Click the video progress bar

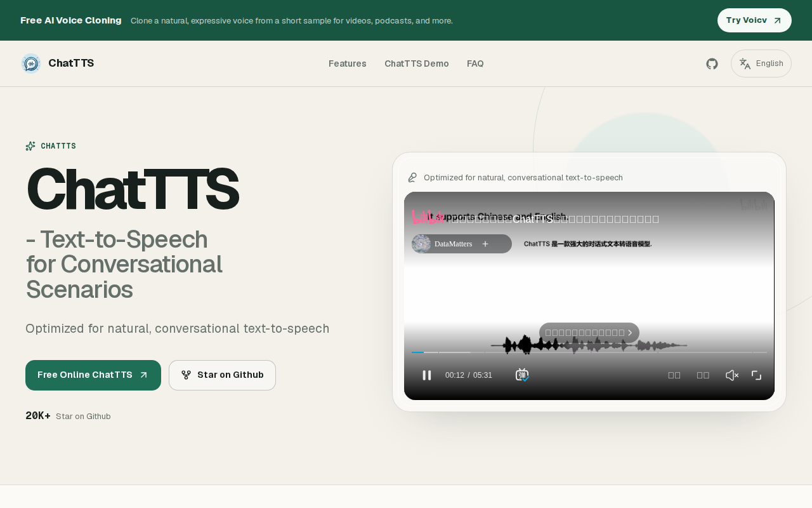[x=589, y=352]
